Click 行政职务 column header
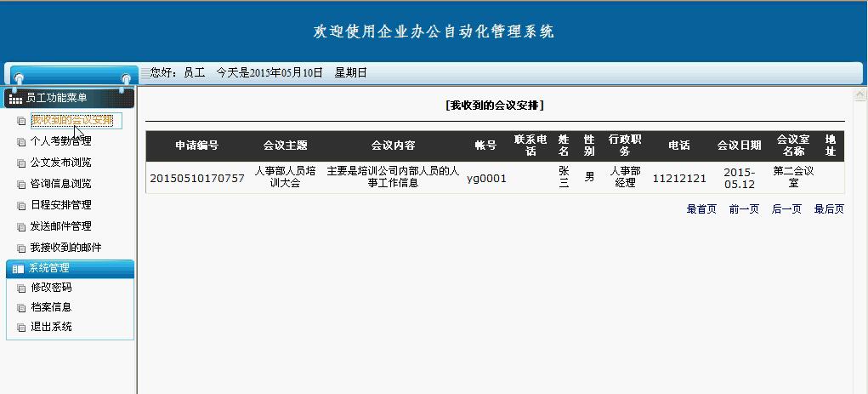This screenshot has height=394, width=868. pyautogui.click(x=625, y=146)
